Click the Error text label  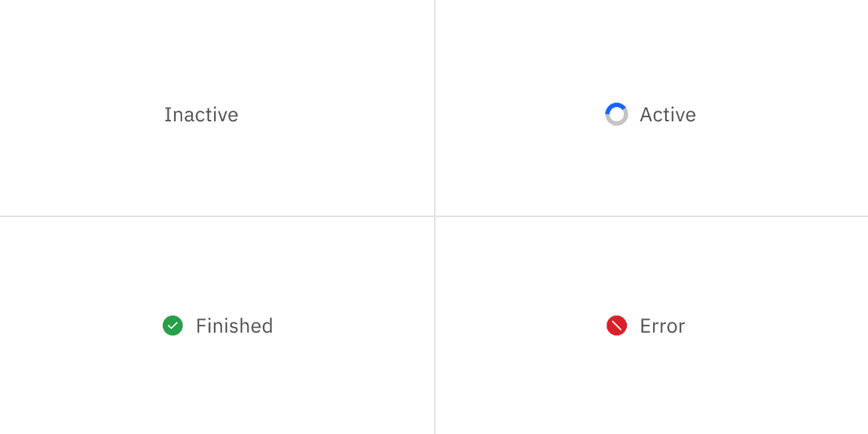click(x=662, y=325)
